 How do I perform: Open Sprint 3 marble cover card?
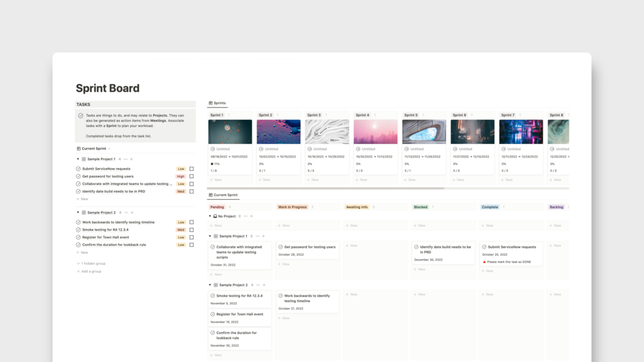327,132
